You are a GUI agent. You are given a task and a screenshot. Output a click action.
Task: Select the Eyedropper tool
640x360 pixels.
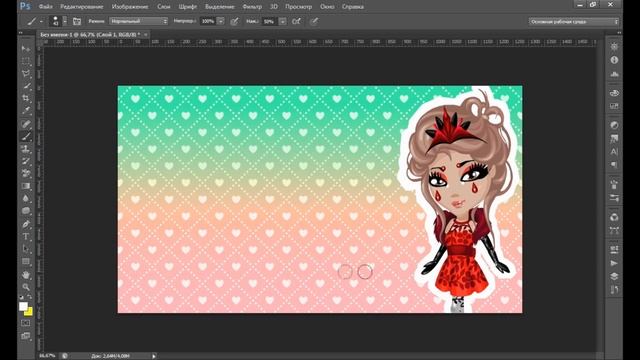point(26,111)
